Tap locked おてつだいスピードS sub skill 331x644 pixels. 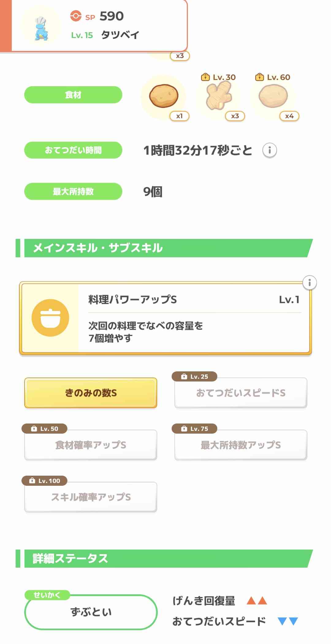pyautogui.click(x=241, y=393)
